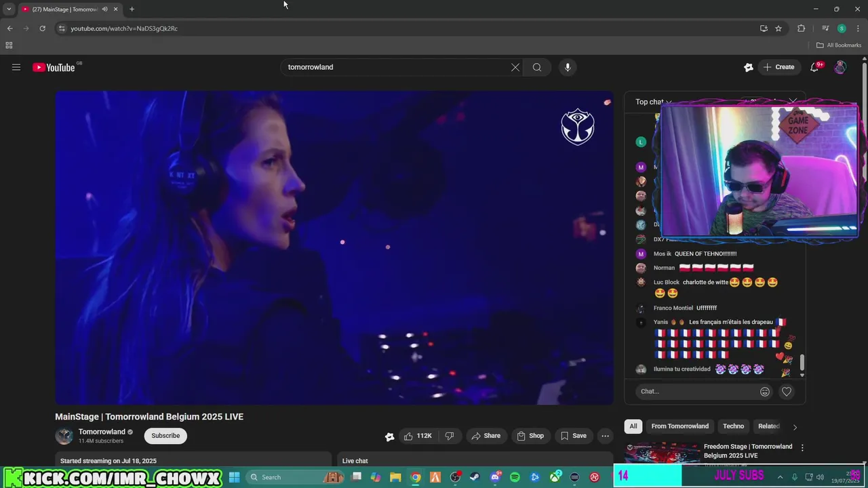Jump chat to newest messages arrow

[802, 375]
